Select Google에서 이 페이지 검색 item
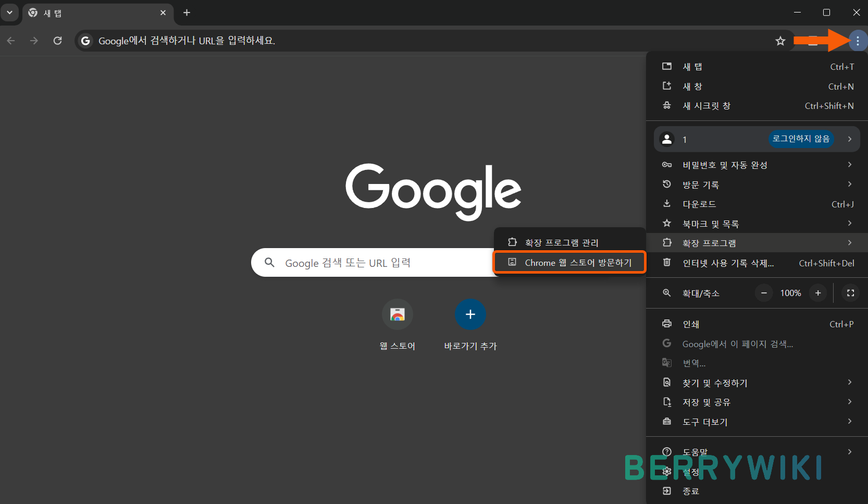This screenshot has width=868, height=504. [757, 344]
